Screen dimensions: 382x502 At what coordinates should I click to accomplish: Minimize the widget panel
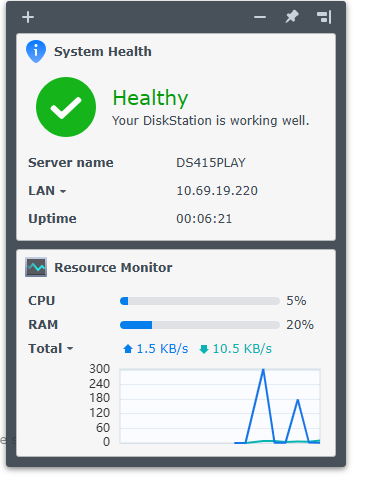pyautogui.click(x=260, y=17)
